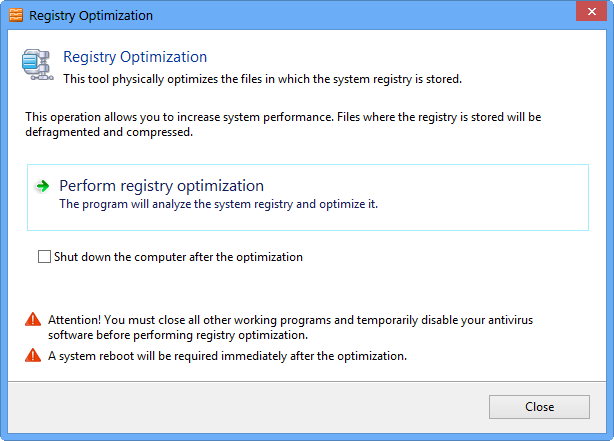Click the green arrow beside Perform registry optimization
Screen dimensions: 614x441
(42, 186)
